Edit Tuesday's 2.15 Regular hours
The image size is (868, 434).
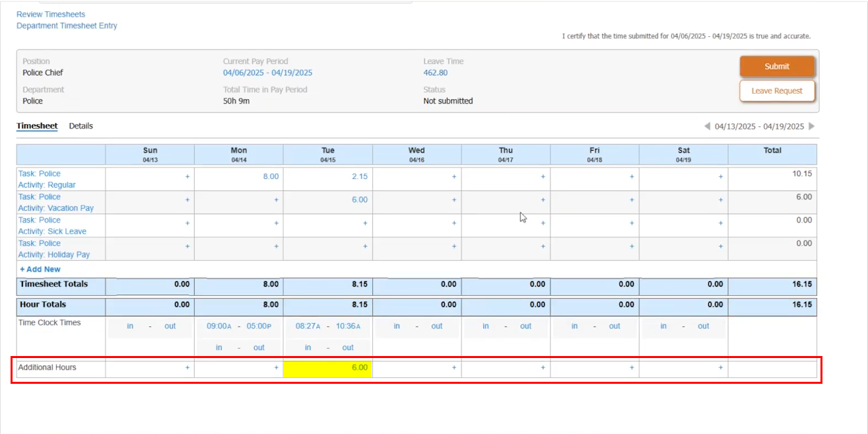360,177
